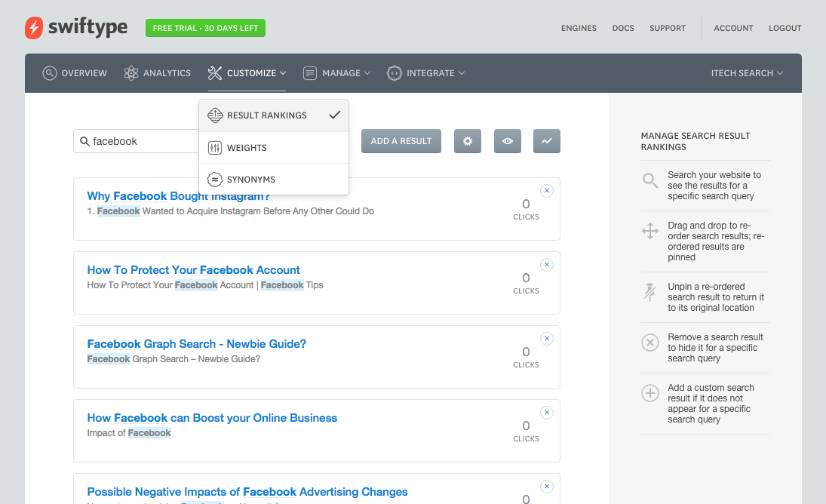The width and height of the screenshot is (826, 504).
Task: Select Result Rankings menu item
Action: (x=274, y=115)
